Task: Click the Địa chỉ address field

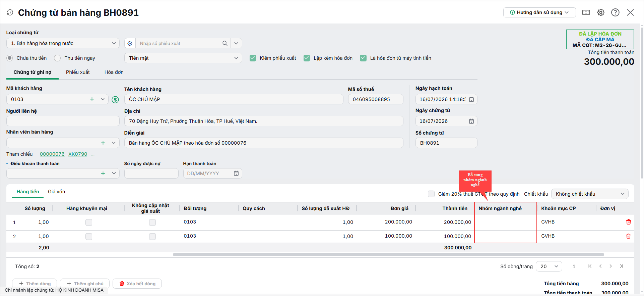Action: point(264,121)
